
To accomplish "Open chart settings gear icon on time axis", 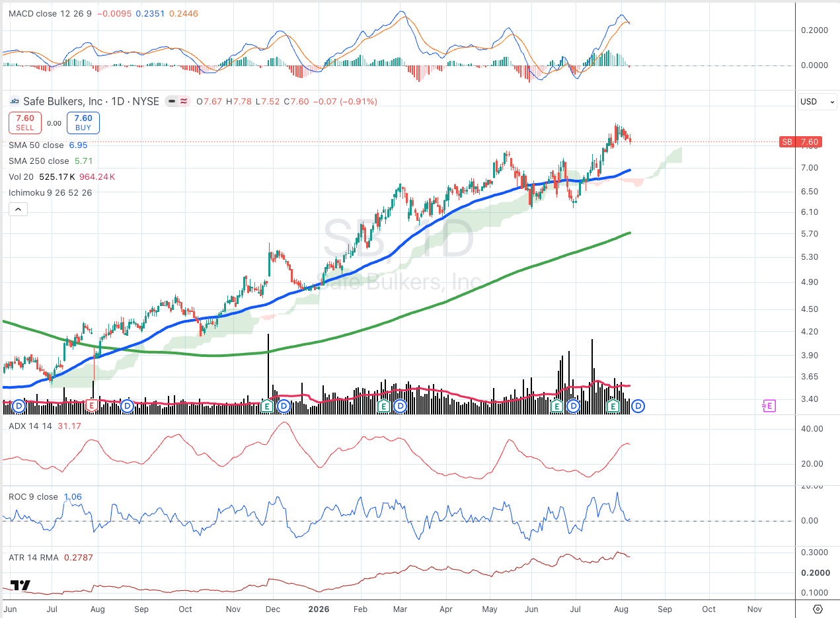I will (818, 609).
